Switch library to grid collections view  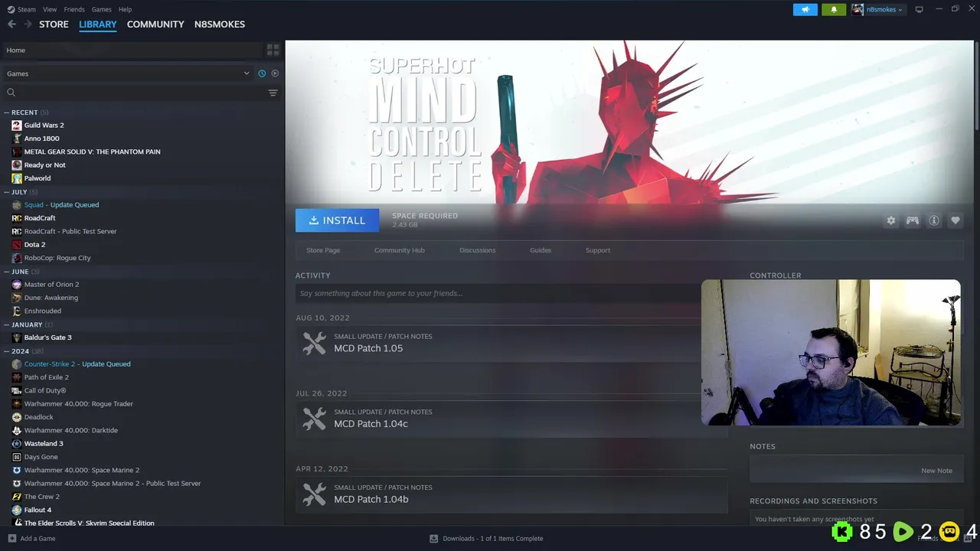coord(273,50)
